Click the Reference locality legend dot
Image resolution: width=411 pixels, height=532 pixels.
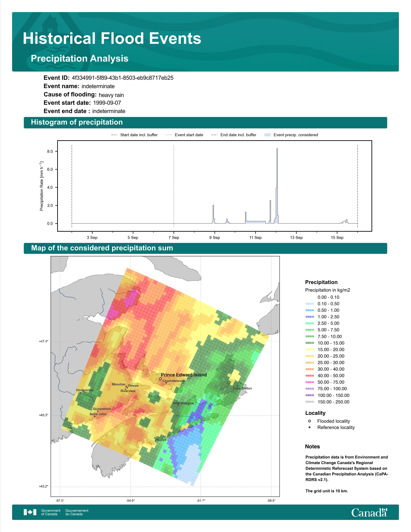(309, 428)
